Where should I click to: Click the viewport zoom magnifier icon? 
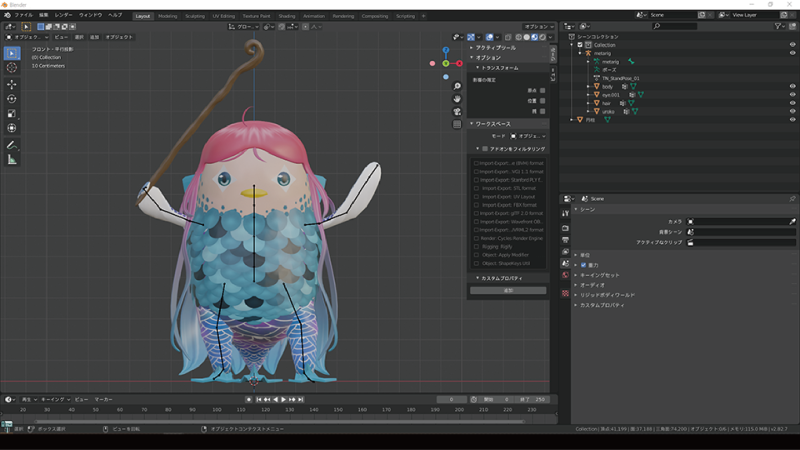pyautogui.click(x=457, y=84)
